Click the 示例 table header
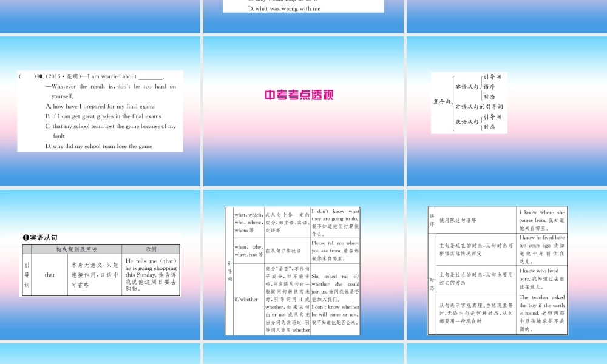Image resolution: width=607 pixels, height=364 pixels. click(151, 249)
